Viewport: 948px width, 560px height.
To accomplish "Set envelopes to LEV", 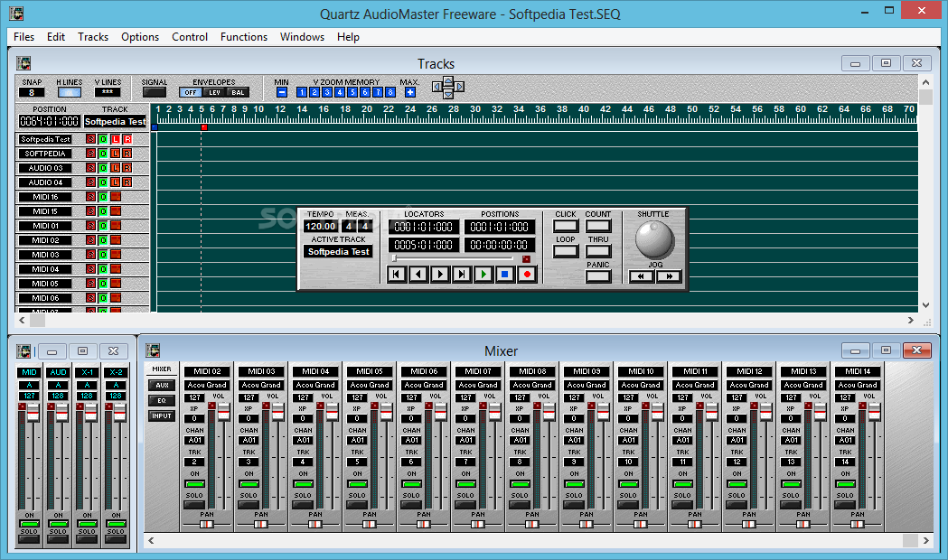I will point(214,92).
